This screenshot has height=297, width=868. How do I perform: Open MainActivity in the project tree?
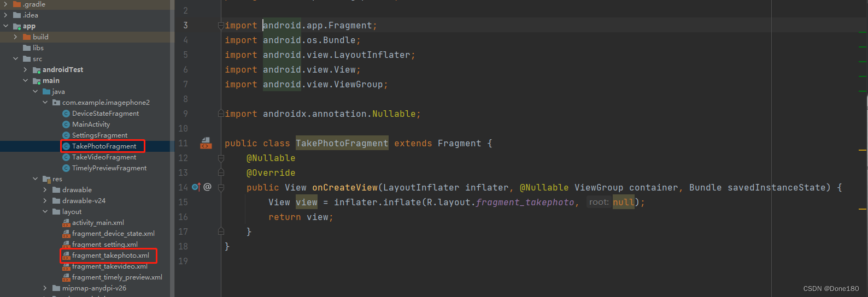click(x=91, y=124)
